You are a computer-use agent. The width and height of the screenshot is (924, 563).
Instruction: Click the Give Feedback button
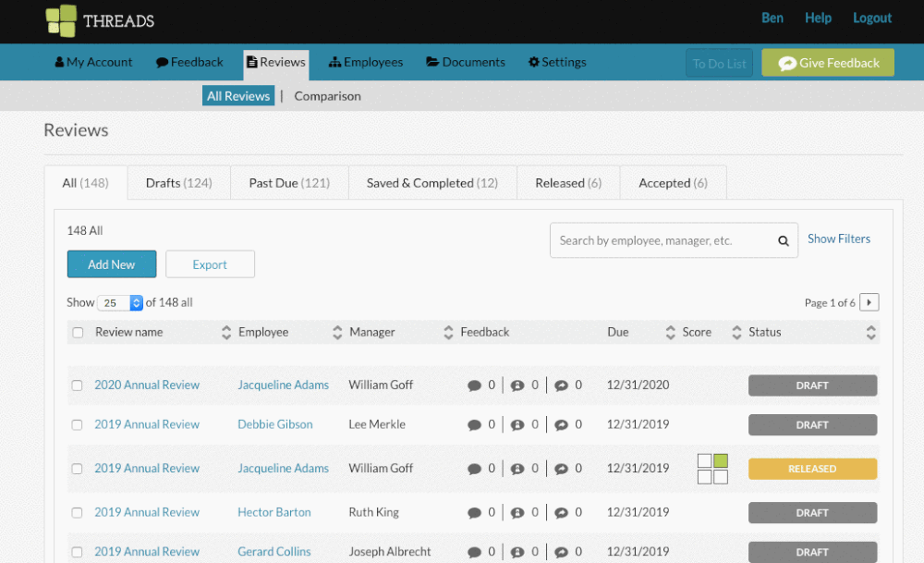(x=828, y=63)
